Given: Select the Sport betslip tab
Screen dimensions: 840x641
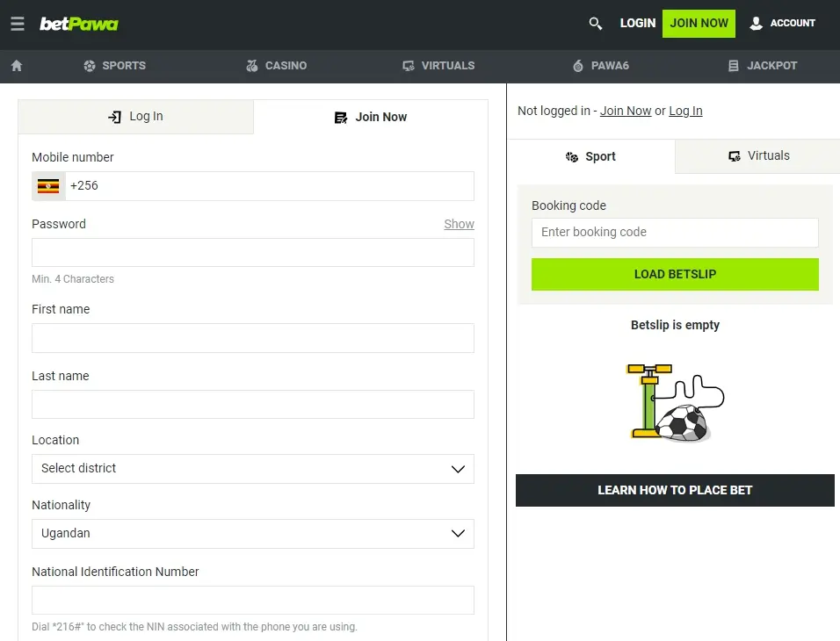Looking at the screenshot, I should tap(591, 156).
